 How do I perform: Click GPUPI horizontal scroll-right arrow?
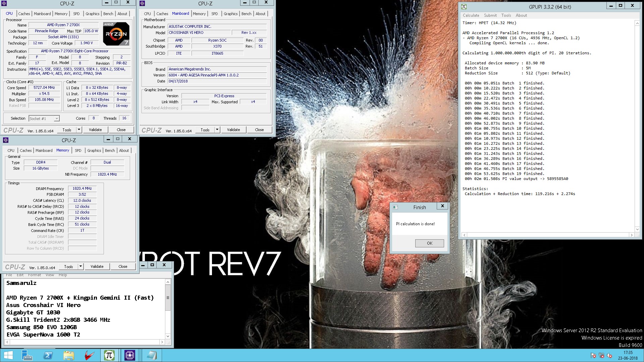[x=632, y=235]
